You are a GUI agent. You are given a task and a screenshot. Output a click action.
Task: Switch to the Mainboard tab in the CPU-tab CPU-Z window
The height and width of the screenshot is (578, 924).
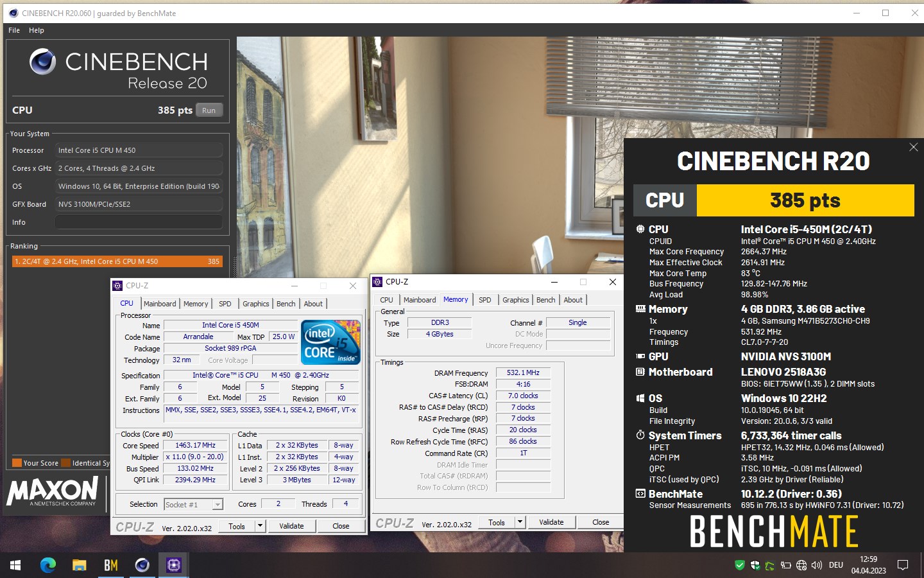160,304
